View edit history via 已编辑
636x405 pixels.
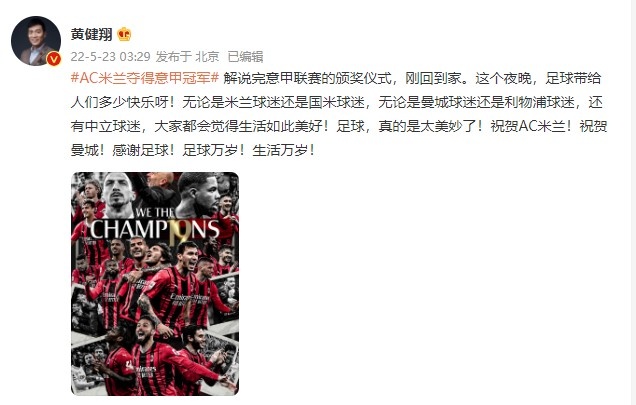(245, 56)
